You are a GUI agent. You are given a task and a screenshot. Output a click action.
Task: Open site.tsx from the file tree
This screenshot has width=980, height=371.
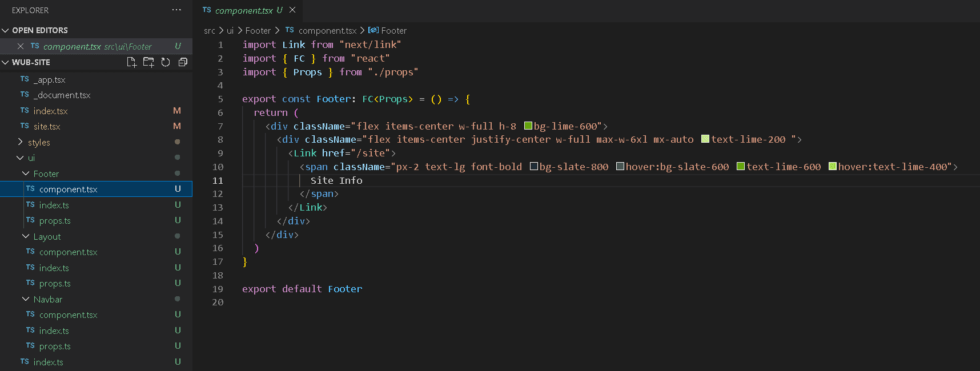pos(46,126)
